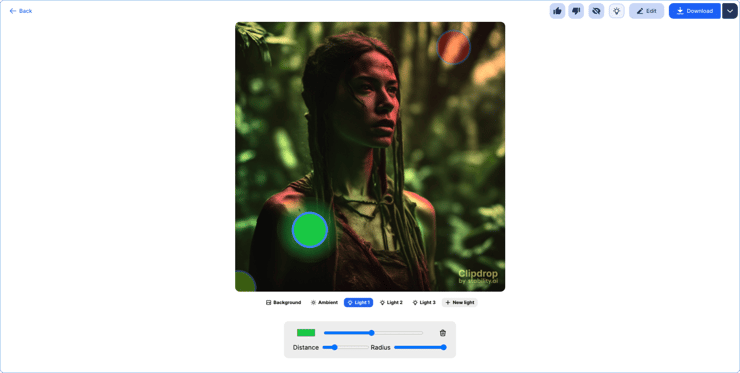740x373 pixels.
Task: Click the Radius slider
Action: pyautogui.click(x=420, y=348)
